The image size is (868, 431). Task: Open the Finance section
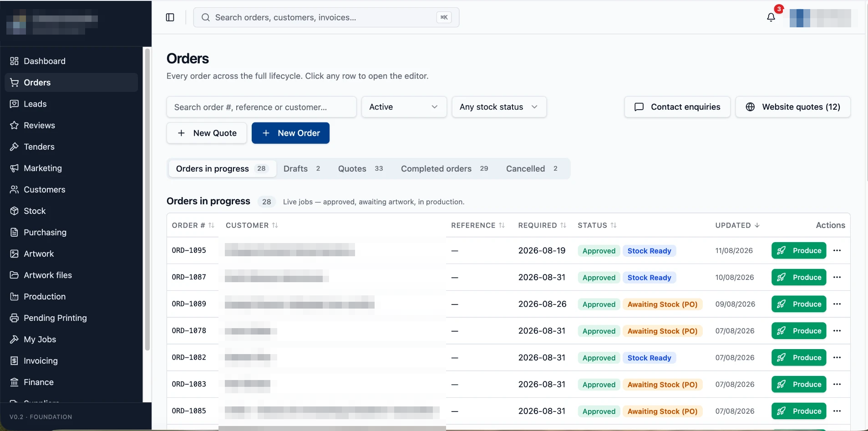click(x=71, y=382)
